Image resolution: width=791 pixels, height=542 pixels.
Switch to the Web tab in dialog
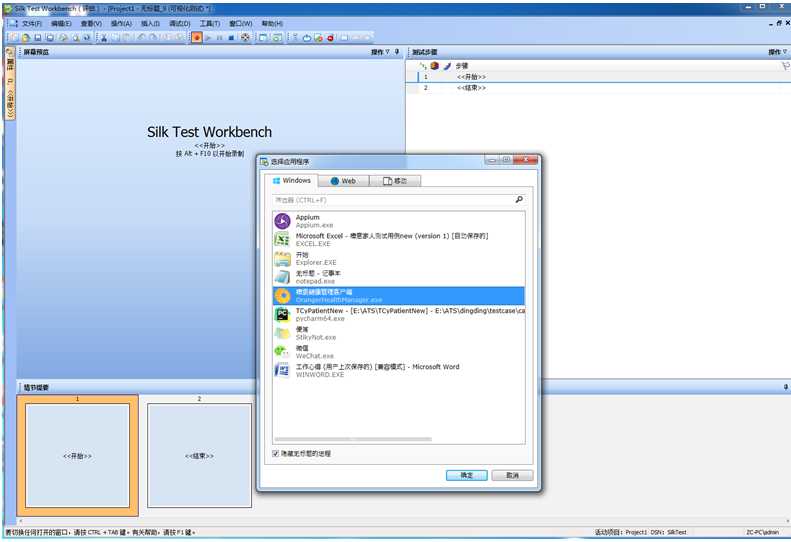pos(344,181)
